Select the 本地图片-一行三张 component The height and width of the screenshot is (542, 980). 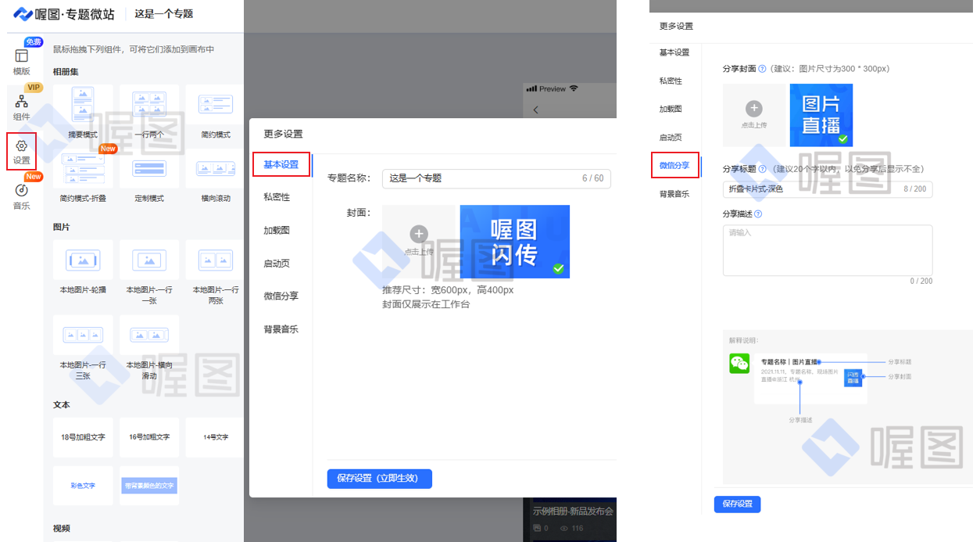click(x=83, y=349)
